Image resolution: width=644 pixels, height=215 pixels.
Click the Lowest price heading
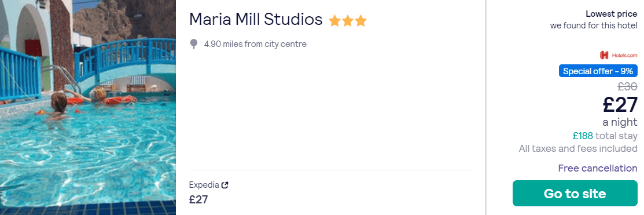coord(612,14)
